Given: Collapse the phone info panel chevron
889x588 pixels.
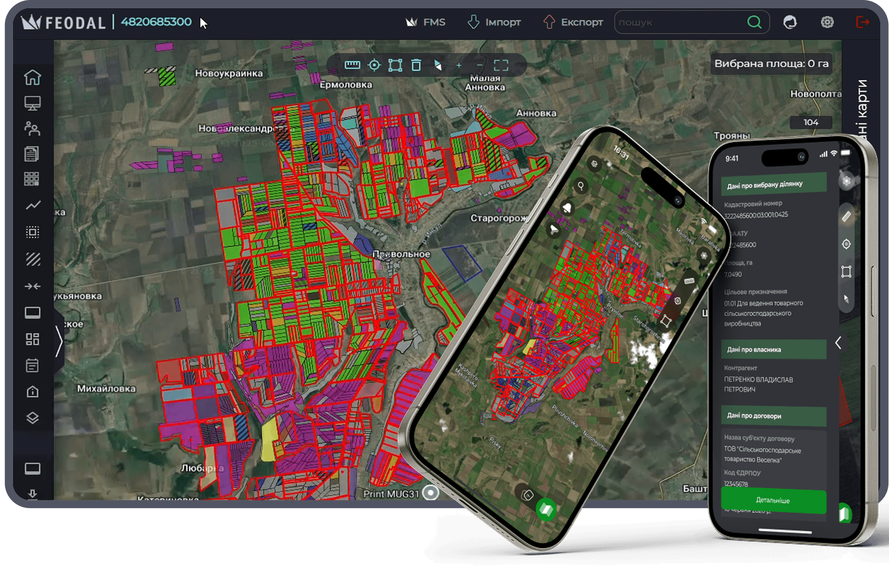Looking at the screenshot, I should click(838, 343).
